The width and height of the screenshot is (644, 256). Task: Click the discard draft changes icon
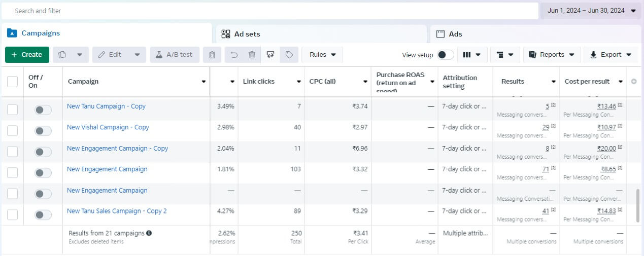(270, 55)
